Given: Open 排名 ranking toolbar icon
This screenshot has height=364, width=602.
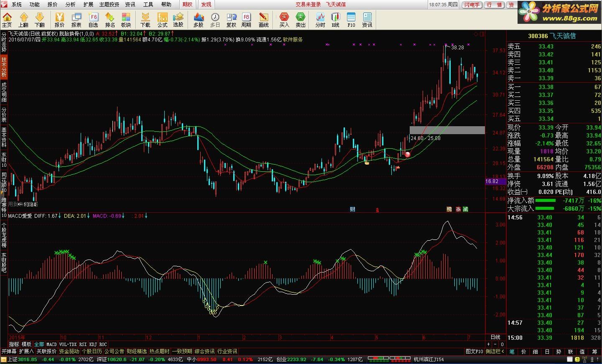Looking at the screenshot, I should (110, 20).
